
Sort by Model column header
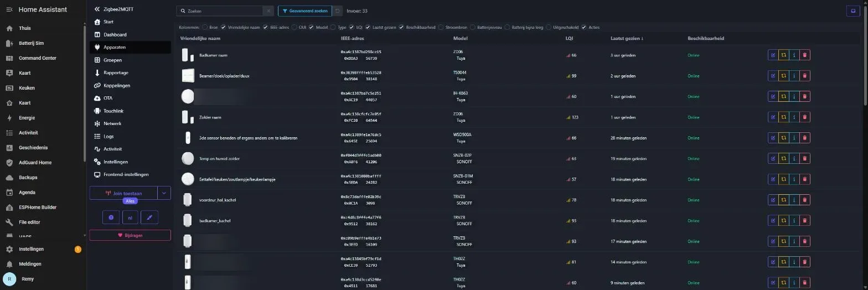[x=460, y=39]
